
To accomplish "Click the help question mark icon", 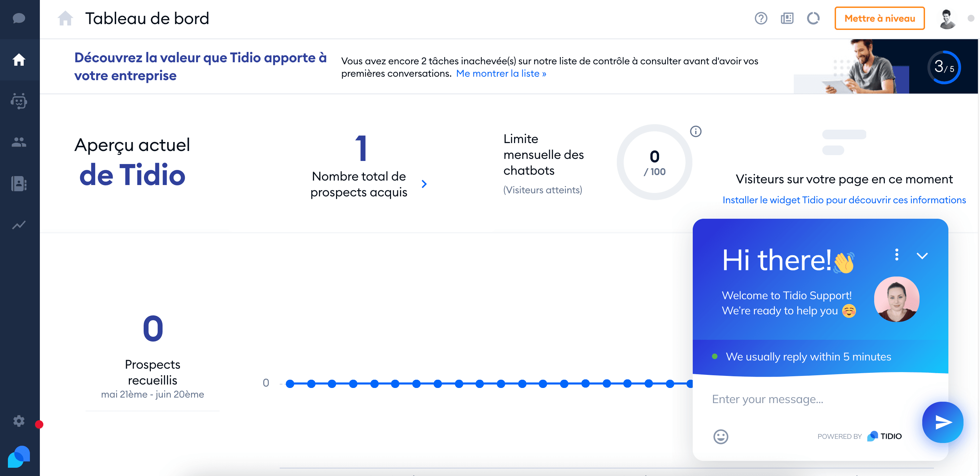I will [761, 18].
